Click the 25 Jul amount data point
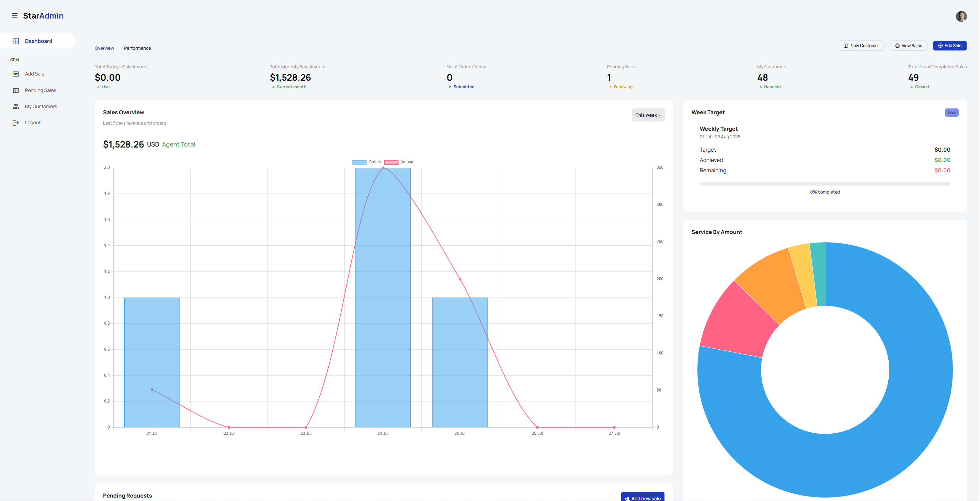The width and height of the screenshot is (980, 501). point(459,279)
